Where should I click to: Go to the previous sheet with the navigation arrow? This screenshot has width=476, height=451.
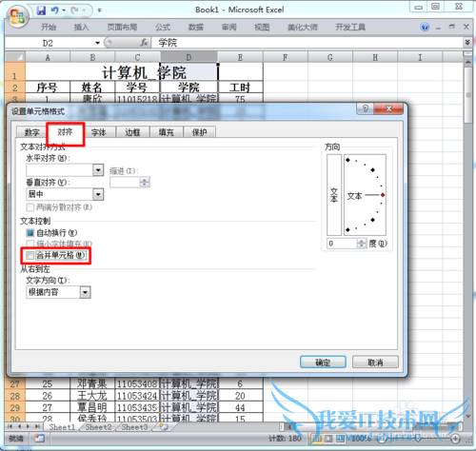pyautogui.click(x=19, y=426)
